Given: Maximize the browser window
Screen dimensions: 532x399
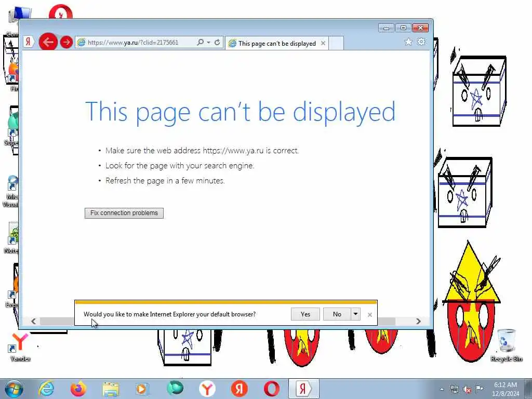Looking at the screenshot, I should [403, 28].
